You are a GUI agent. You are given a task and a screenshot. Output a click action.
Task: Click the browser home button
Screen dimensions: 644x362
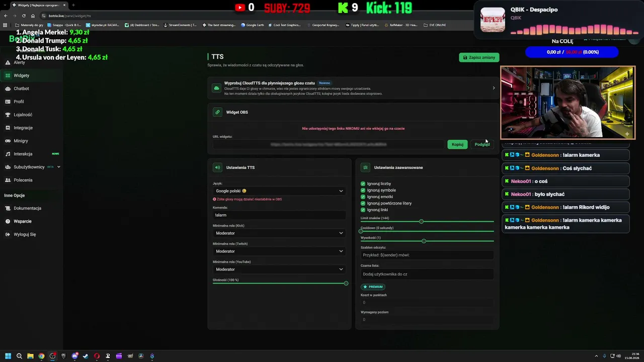tap(33, 16)
